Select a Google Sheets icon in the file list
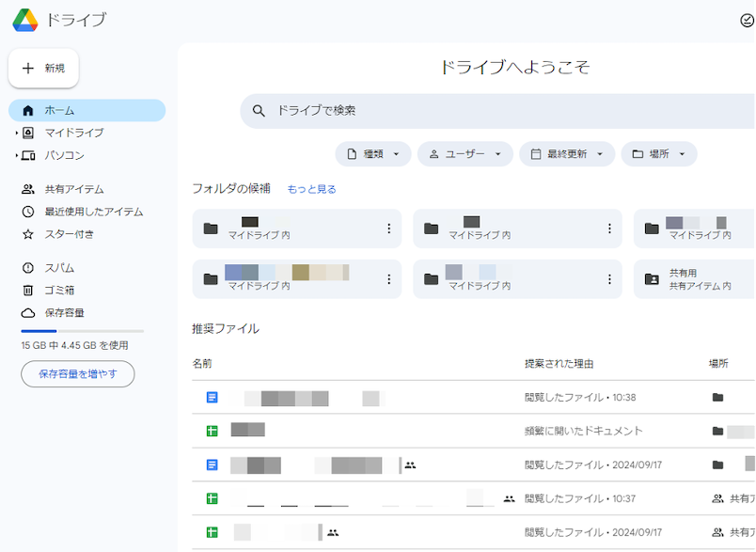 211,431
